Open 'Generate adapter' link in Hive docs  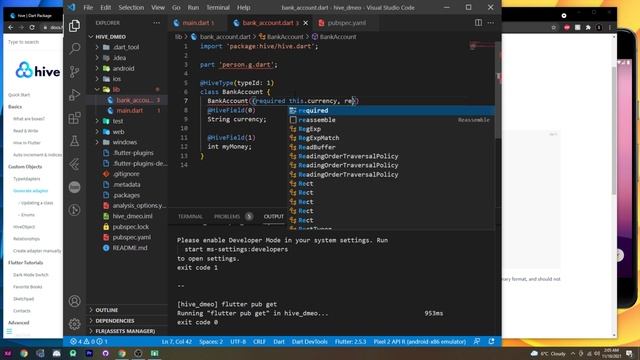tap(31, 191)
